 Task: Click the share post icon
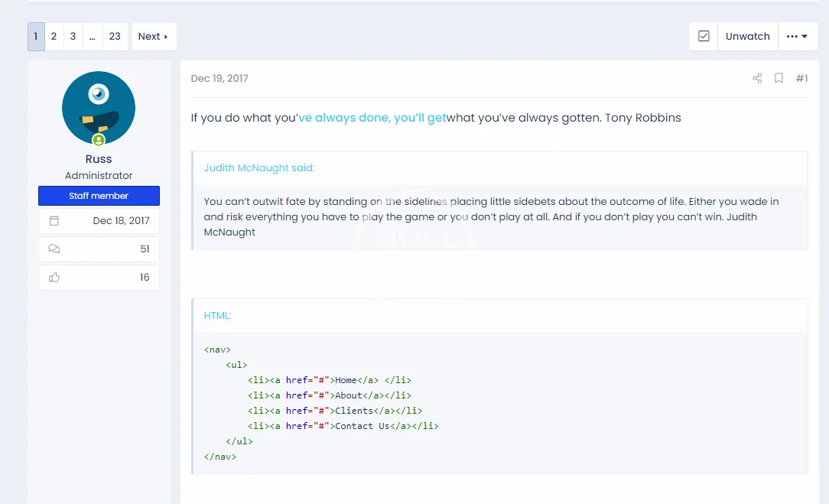coord(757,78)
